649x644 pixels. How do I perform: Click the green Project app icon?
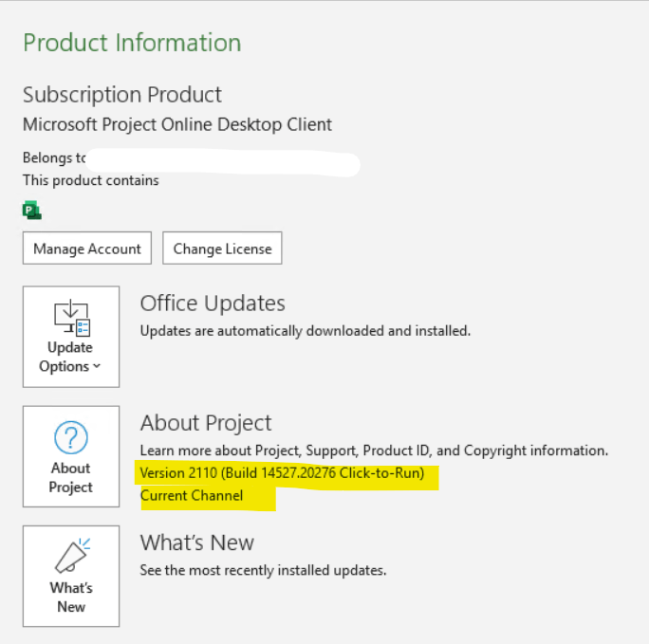pyautogui.click(x=32, y=211)
